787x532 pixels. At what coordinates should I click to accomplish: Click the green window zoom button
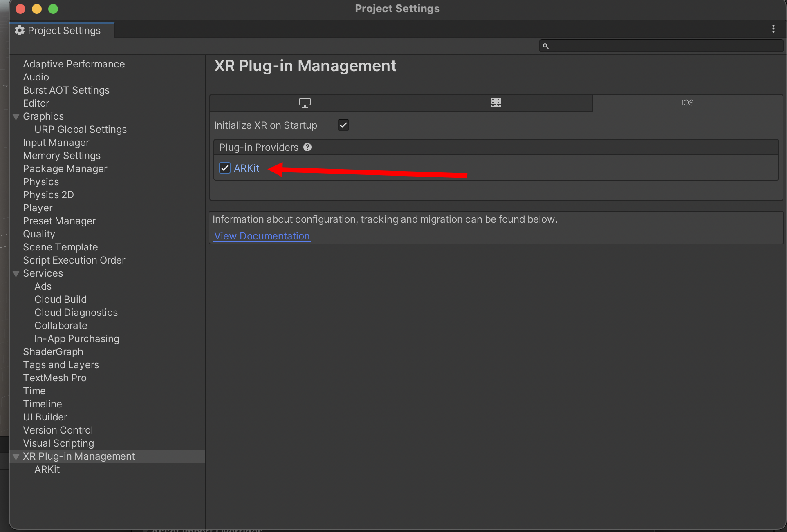pyautogui.click(x=53, y=9)
